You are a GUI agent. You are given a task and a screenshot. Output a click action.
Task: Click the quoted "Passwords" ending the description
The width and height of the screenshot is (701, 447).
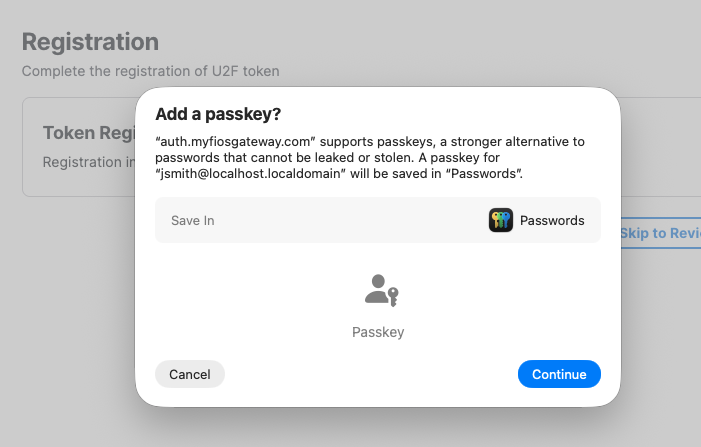[x=486, y=174]
